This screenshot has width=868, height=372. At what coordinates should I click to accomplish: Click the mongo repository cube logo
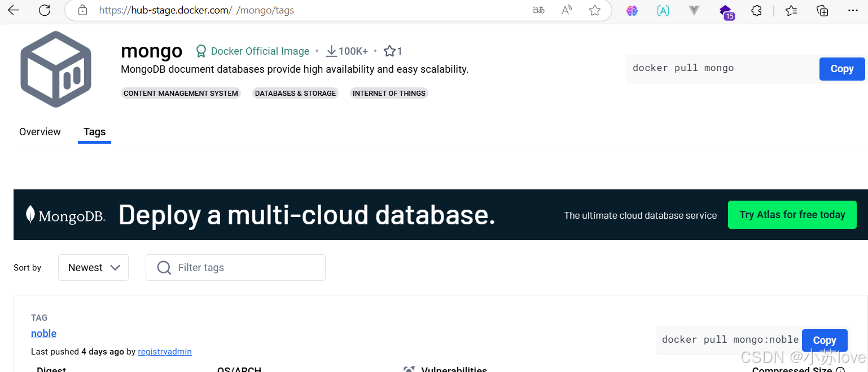(56, 69)
